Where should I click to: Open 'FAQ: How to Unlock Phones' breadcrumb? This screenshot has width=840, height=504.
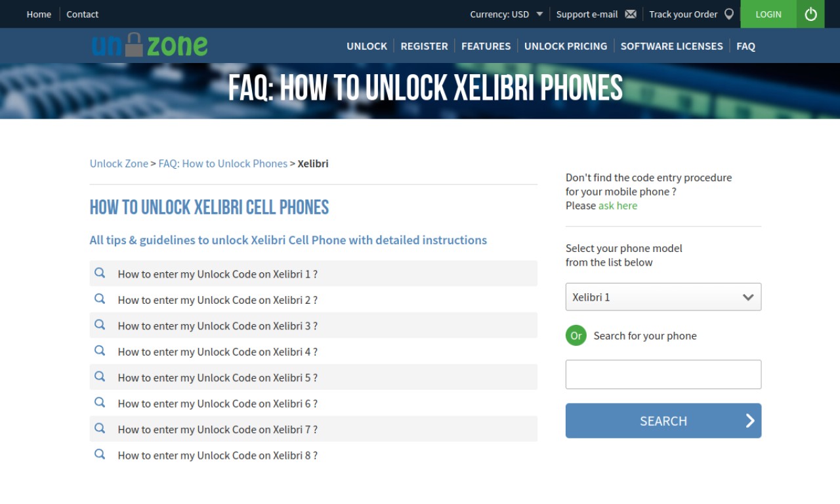(223, 163)
